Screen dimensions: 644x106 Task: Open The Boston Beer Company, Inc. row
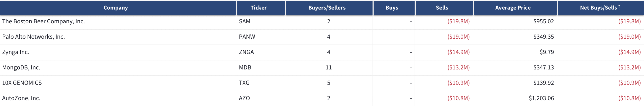pos(322,21)
